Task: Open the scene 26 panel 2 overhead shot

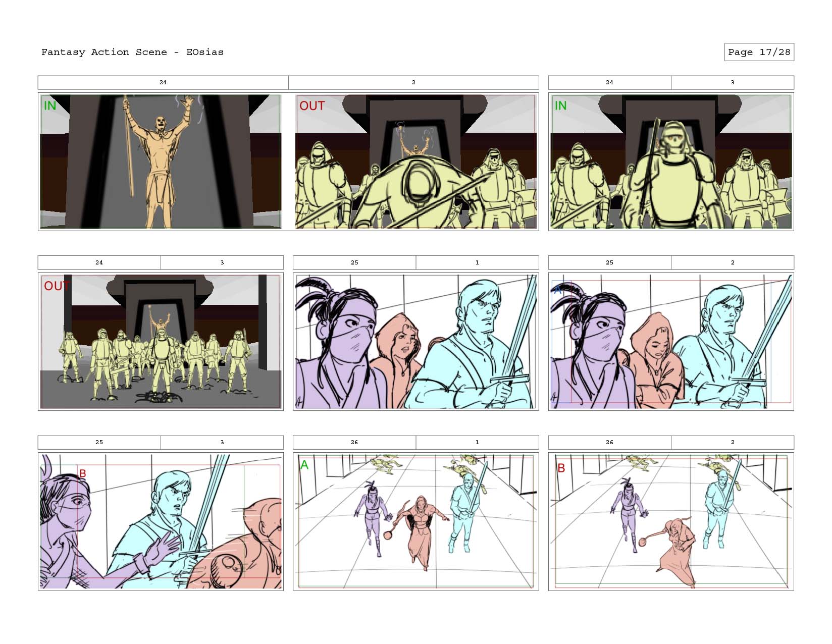Action: pos(670,521)
